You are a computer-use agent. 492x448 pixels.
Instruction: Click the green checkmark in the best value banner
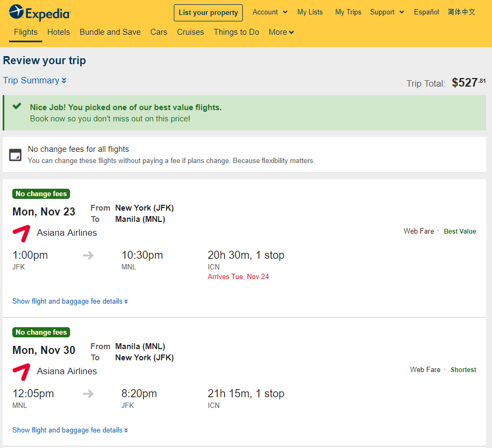coord(17,106)
